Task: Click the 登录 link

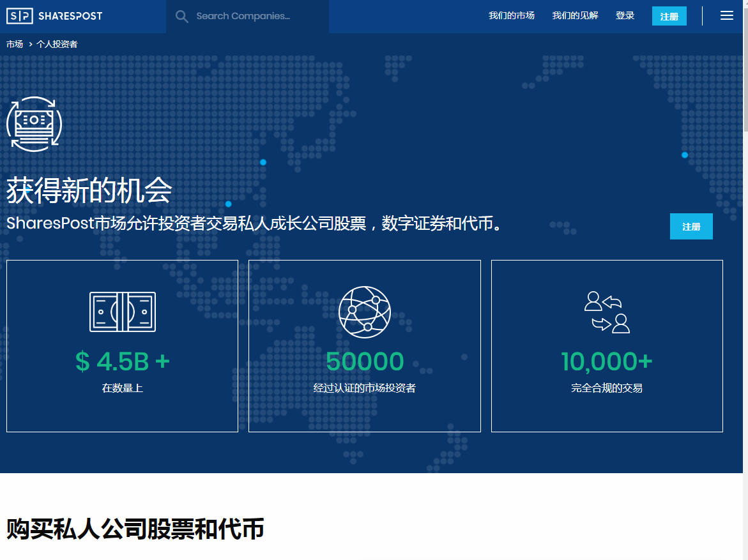Action: pos(625,16)
